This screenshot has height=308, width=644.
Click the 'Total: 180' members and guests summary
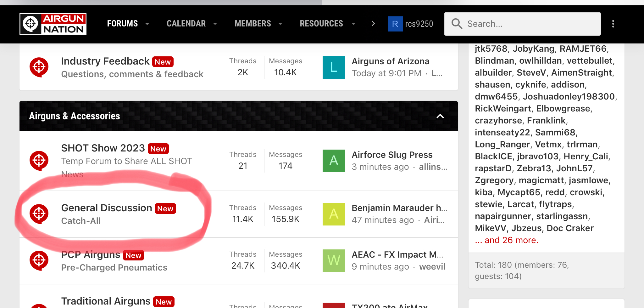(522, 271)
